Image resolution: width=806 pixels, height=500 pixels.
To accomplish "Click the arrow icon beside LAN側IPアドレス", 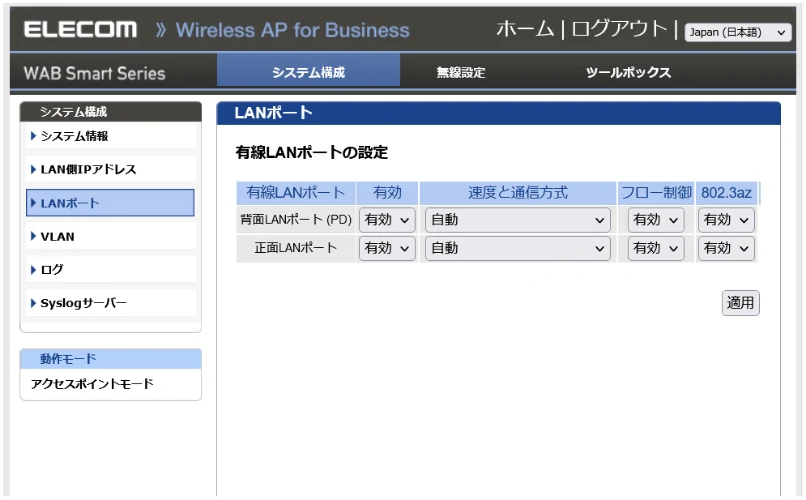I will pyautogui.click(x=33, y=169).
